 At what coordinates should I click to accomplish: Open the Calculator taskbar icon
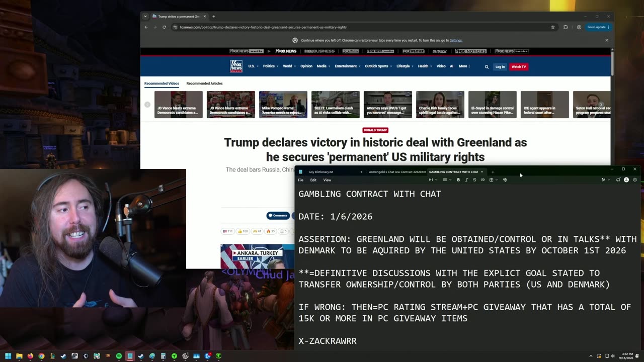point(163,356)
